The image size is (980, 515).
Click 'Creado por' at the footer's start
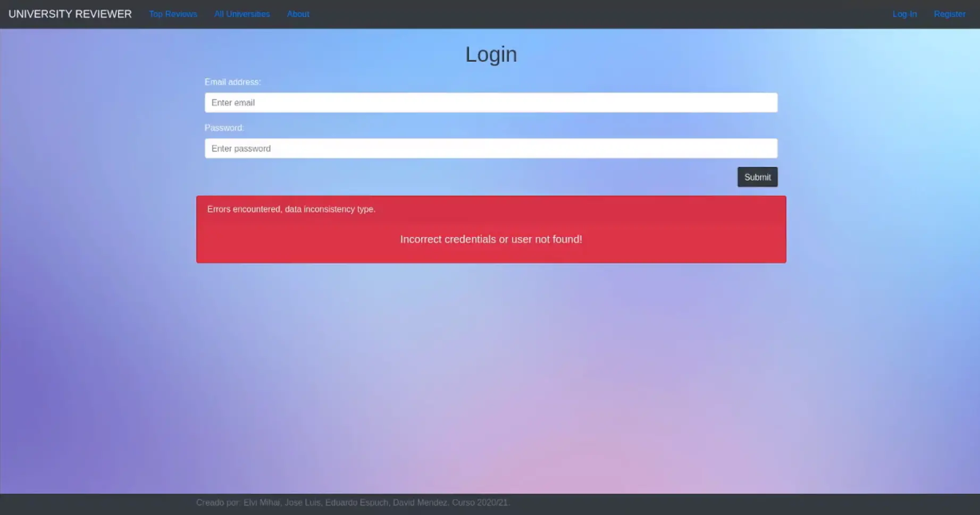[x=218, y=503]
